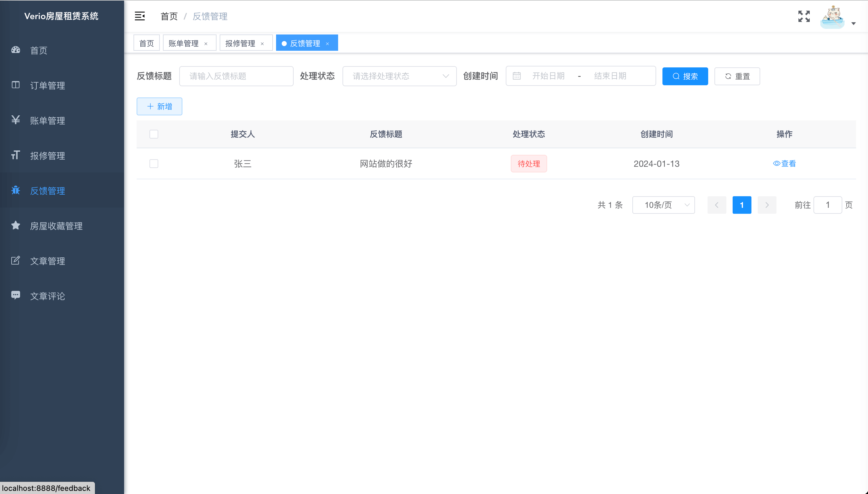Click the bug icon for 反馈管理
This screenshot has width=868, height=494.
click(x=16, y=190)
